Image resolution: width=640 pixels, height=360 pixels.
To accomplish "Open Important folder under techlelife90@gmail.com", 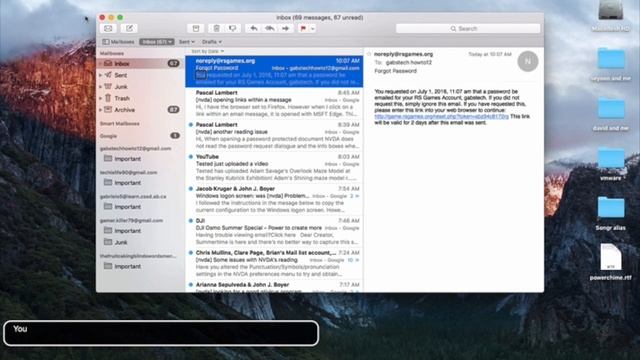I will coord(128,183).
